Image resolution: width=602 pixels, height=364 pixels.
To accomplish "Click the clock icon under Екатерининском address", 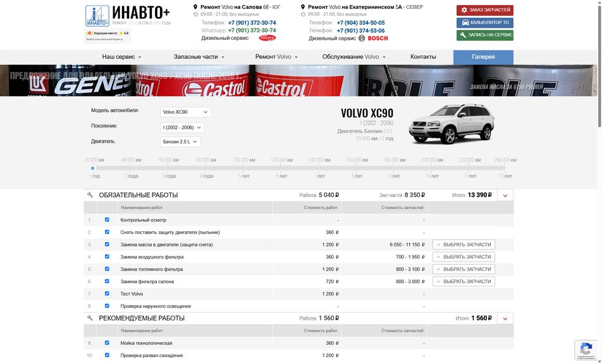I will coord(304,14).
